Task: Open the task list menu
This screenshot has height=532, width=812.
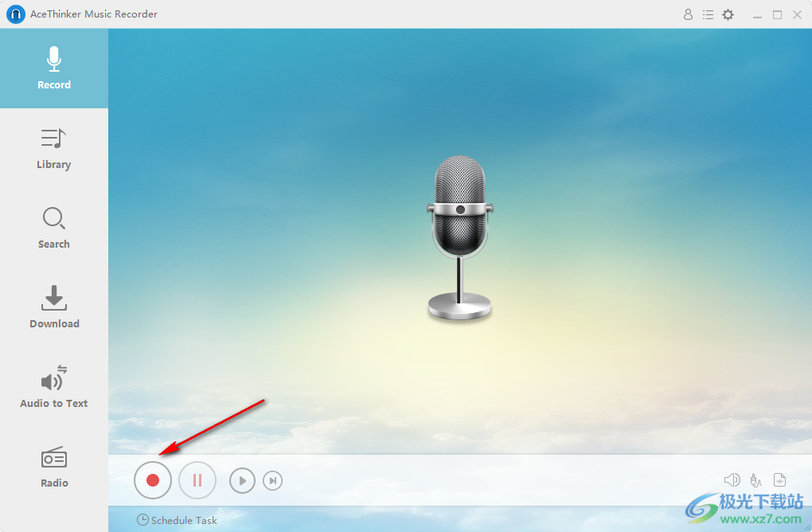Action: (708, 14)
